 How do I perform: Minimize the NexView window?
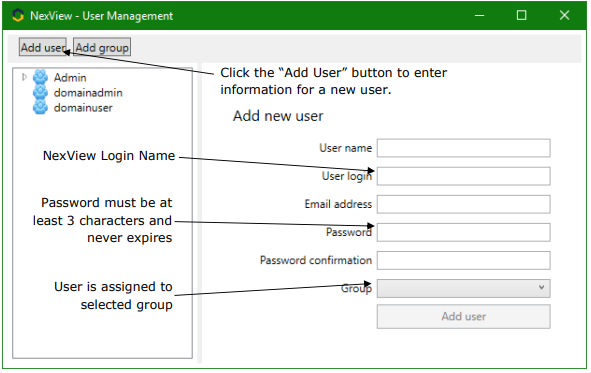[x=479, y=15]
